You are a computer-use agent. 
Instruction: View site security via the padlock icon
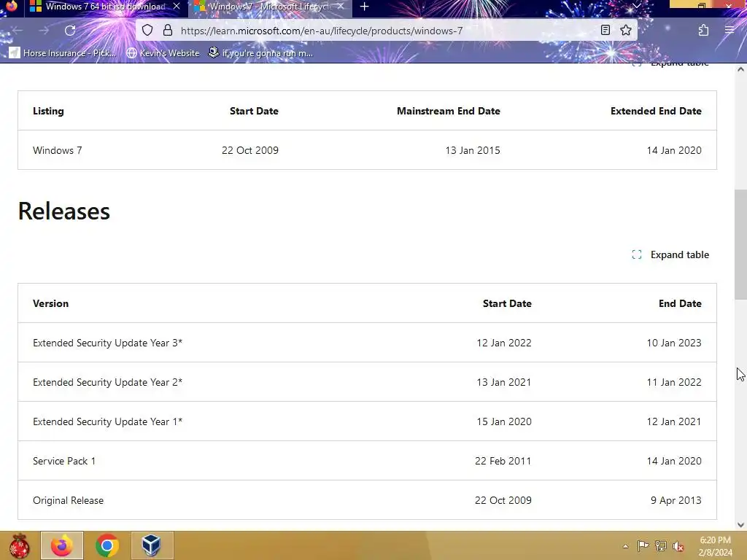[168, 31]
